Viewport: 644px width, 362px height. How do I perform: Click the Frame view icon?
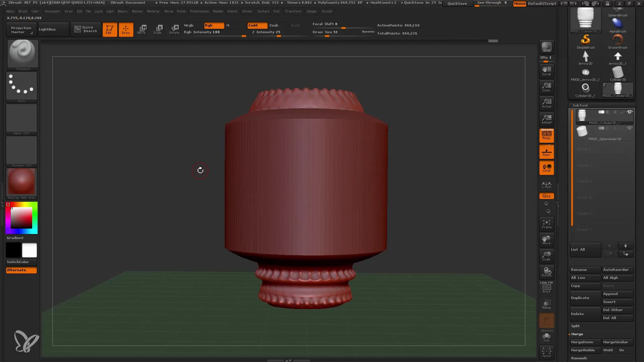[x=547, y=224]
